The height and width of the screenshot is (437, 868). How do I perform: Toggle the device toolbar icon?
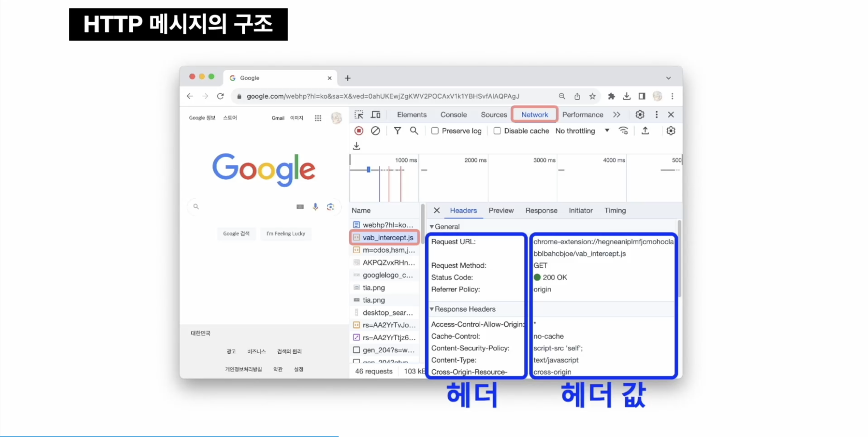click(x=376, y=115)
